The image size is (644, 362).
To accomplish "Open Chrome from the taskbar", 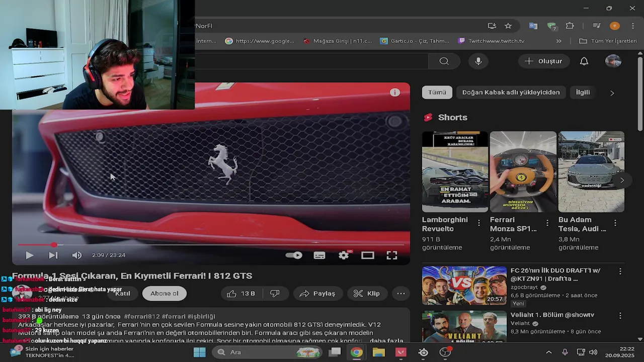I will click(x=356, y=352).
